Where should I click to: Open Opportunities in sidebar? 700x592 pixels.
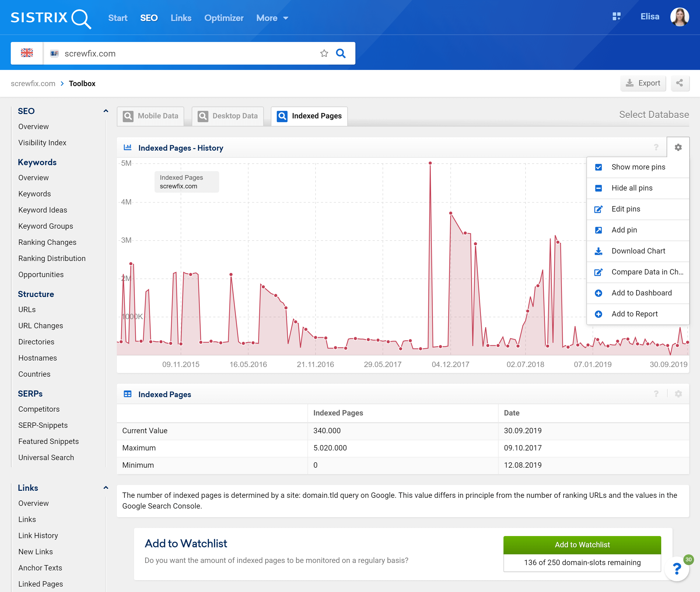[41, 274]
